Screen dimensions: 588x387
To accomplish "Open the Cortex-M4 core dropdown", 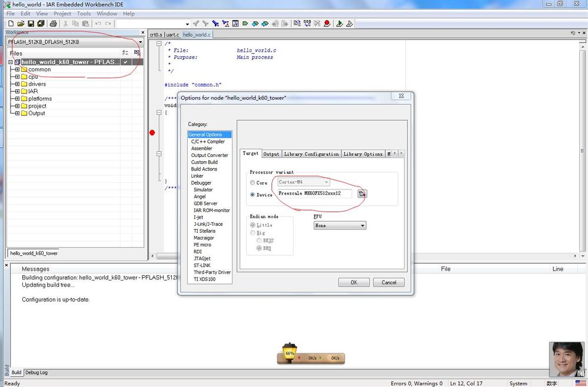I will (x=304, y=182).
